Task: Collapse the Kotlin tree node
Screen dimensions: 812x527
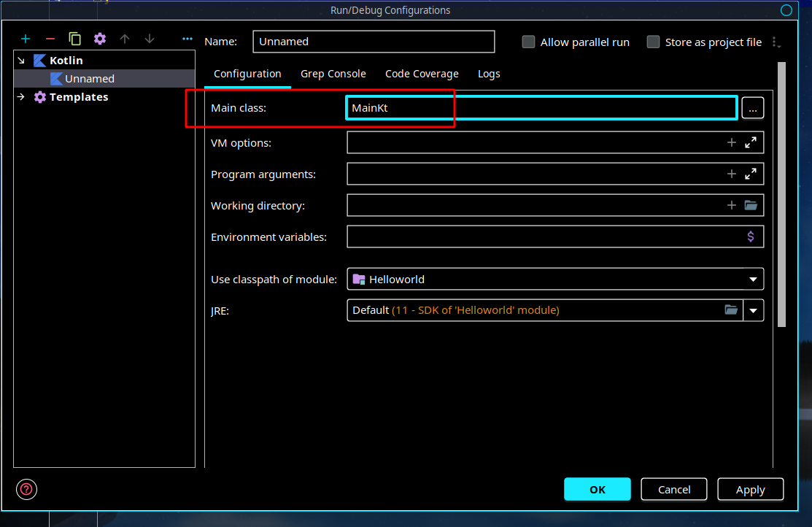Action: tap(21, 61)
